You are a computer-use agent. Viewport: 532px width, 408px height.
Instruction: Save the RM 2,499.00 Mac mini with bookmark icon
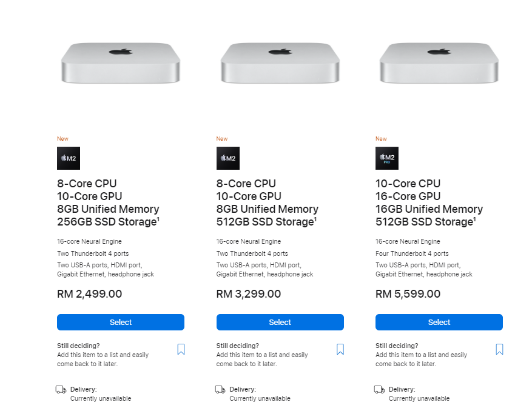(181, 349)
